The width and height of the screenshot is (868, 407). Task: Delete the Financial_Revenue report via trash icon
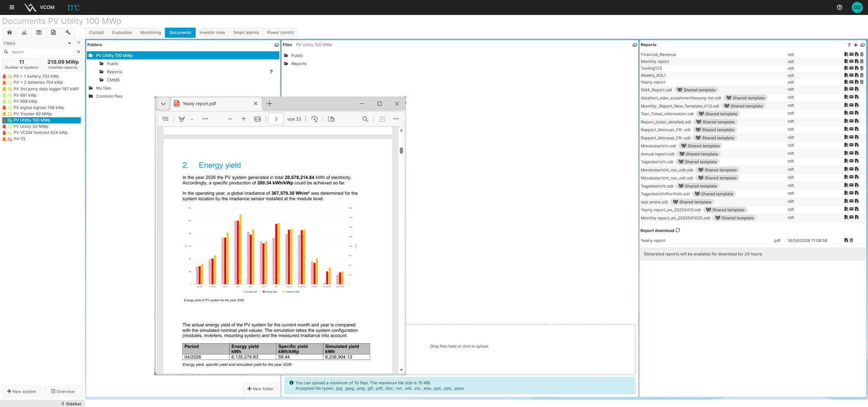862,55
